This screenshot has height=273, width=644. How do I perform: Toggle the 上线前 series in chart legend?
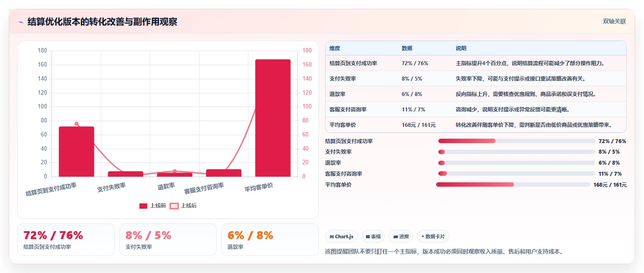[152, 206]
